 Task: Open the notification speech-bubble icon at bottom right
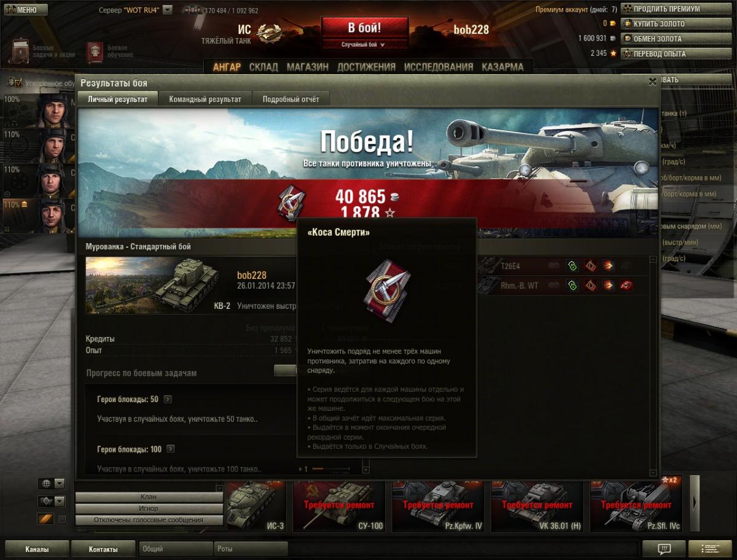pyautogui.click(x=664, y=549)
